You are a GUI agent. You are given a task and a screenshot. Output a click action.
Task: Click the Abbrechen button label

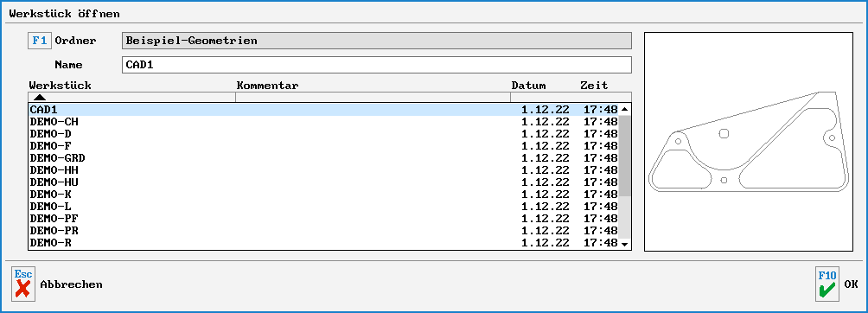(71, 284)
